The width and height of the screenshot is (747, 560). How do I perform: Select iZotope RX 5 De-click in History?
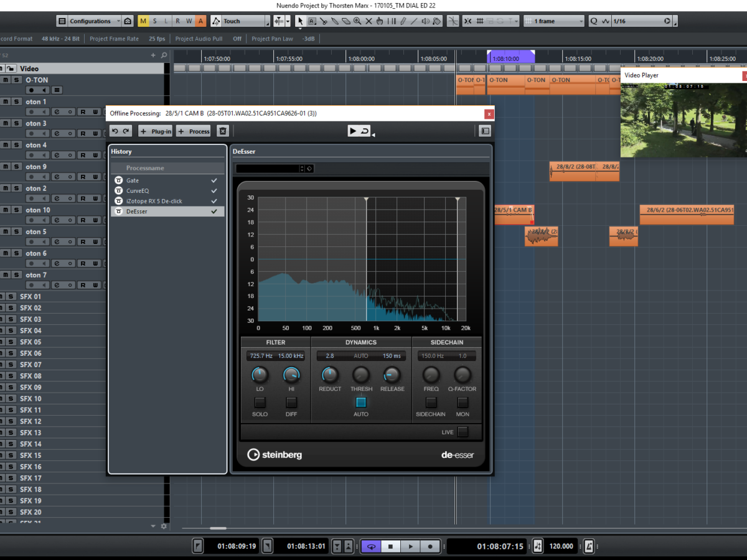(x=154, y=202)
